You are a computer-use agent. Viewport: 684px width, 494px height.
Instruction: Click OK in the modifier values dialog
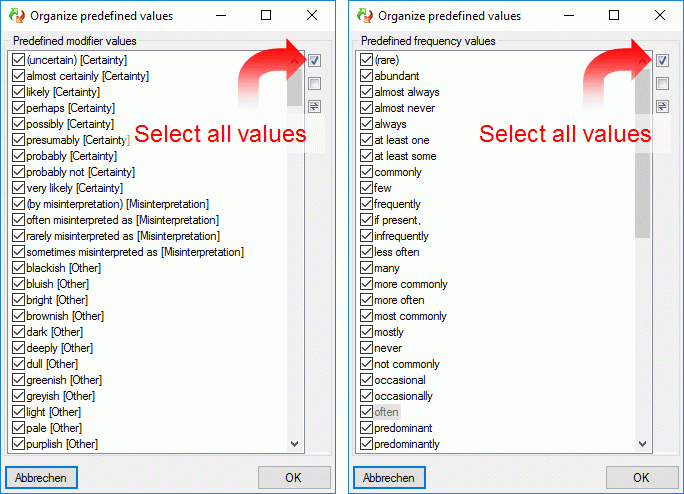(294, 477)
